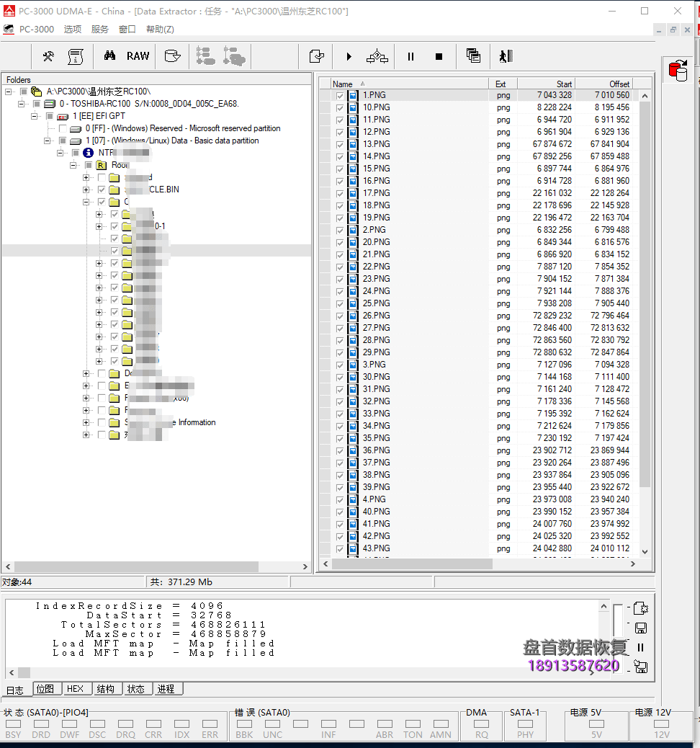700x748 pixels.
Task: Toggle the 43.PNG file checkbox
Action: click(339, 549)
